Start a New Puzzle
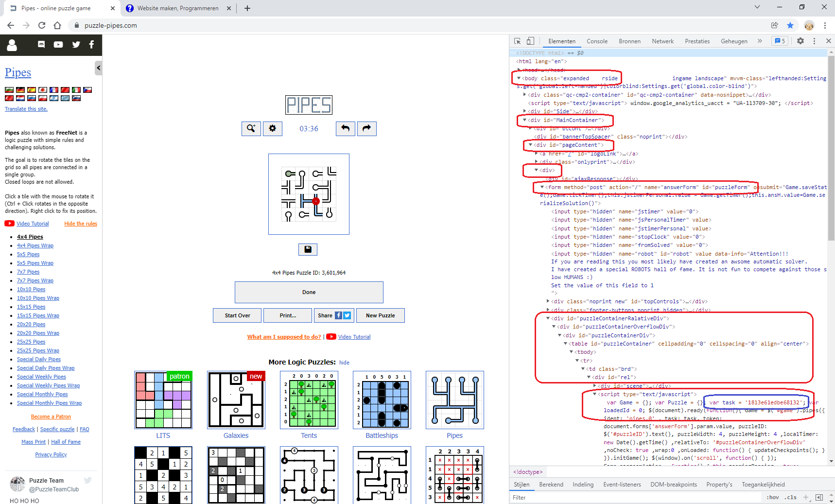Viewport: 835px width, 504px height. pos(380,315)
